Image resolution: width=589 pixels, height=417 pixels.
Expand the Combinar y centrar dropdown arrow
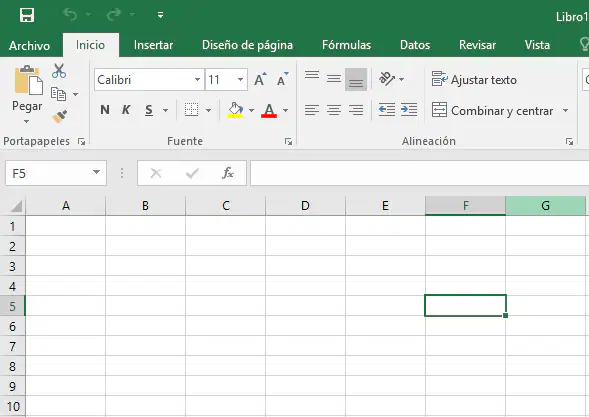[565, 111]
